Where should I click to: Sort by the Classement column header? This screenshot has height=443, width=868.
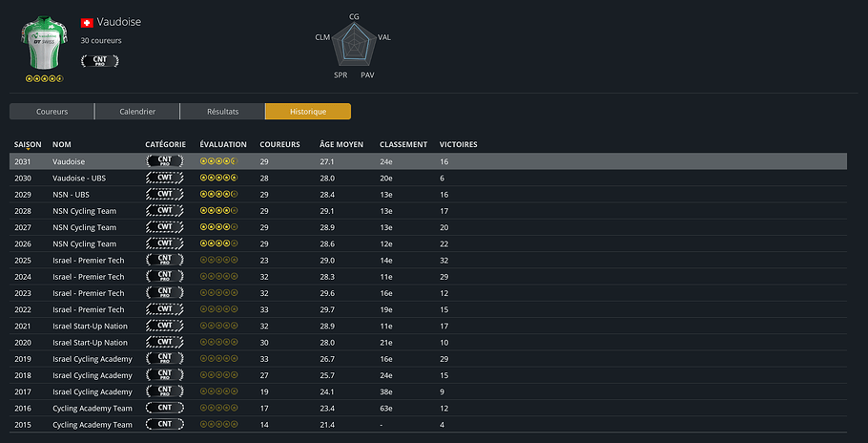[403, 144]
